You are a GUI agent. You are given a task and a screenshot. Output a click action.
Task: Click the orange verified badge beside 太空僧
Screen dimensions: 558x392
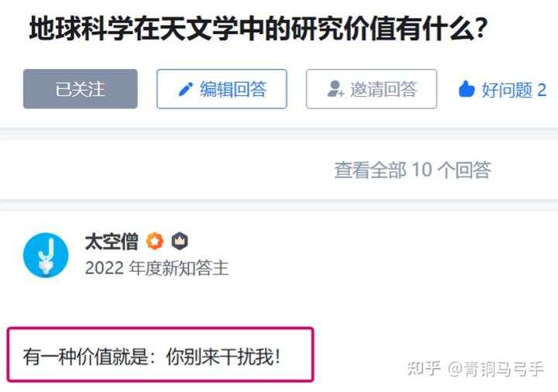154,241
